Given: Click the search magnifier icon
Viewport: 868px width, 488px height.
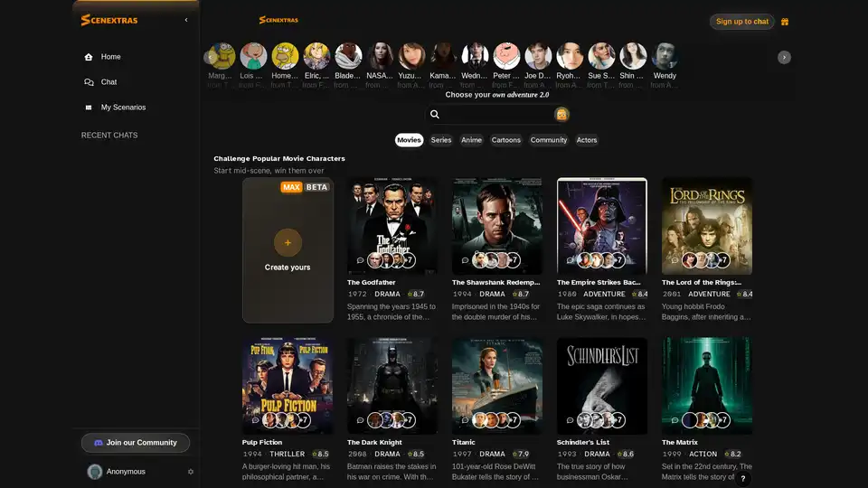Looking at the screenshot, I should click(435, 115).
